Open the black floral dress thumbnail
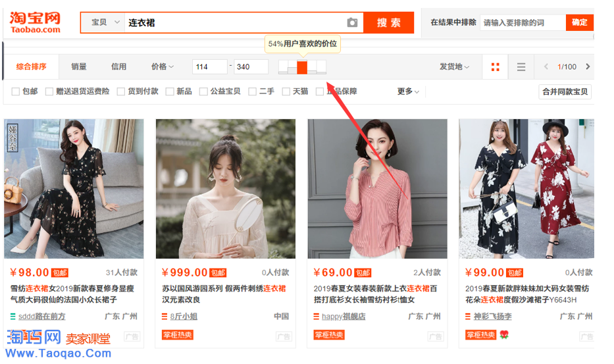The width and height of the screenshot is (614, 364). (x=74, y=189)
